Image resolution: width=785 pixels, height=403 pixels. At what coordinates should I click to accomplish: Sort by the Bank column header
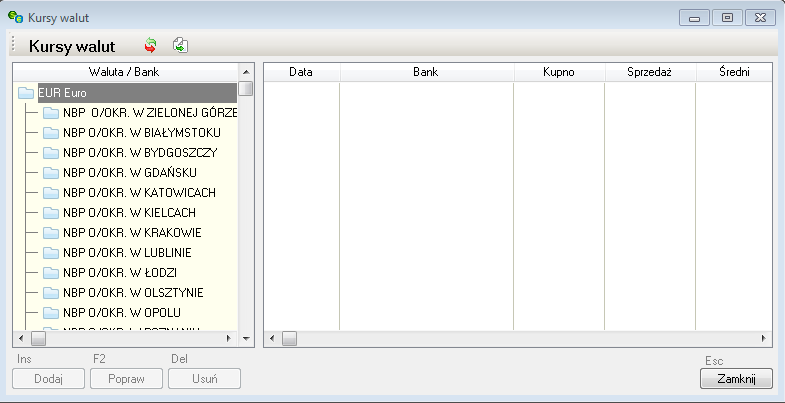pyautogui.click(x=427, y=72)
